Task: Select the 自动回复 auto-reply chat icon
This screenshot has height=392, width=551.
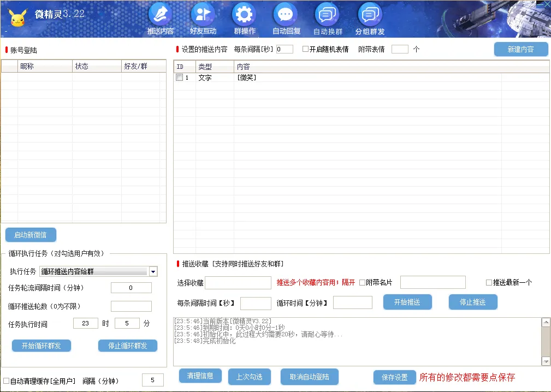Action: tap(285, 15)
